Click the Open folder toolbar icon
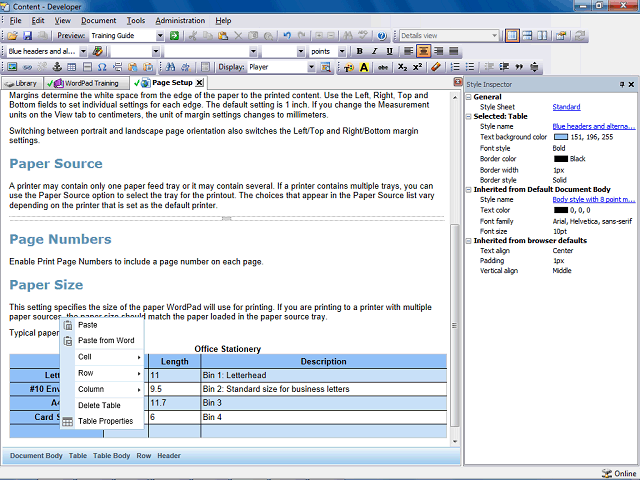 click(x=12, y=36)
